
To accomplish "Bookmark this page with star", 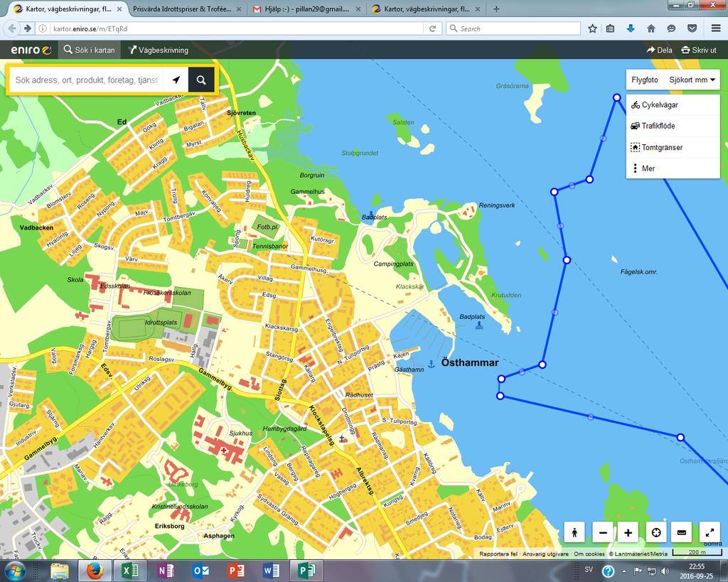I will [x=592, y=28].
